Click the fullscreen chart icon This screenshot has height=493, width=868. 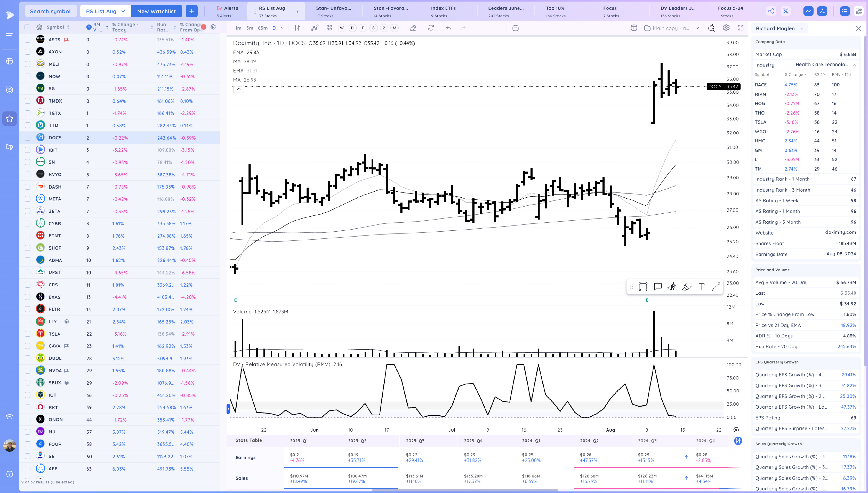740,28
